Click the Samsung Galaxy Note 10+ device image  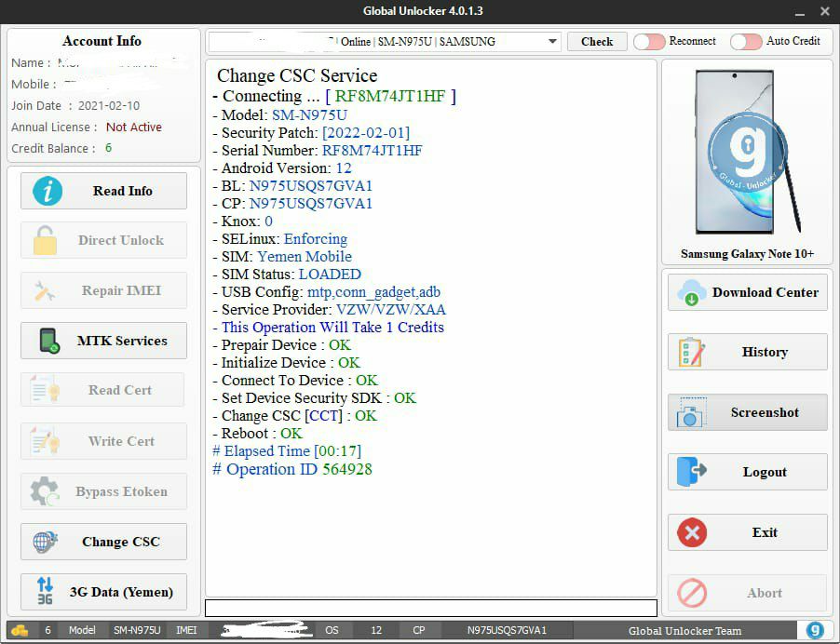coord(747,152)
